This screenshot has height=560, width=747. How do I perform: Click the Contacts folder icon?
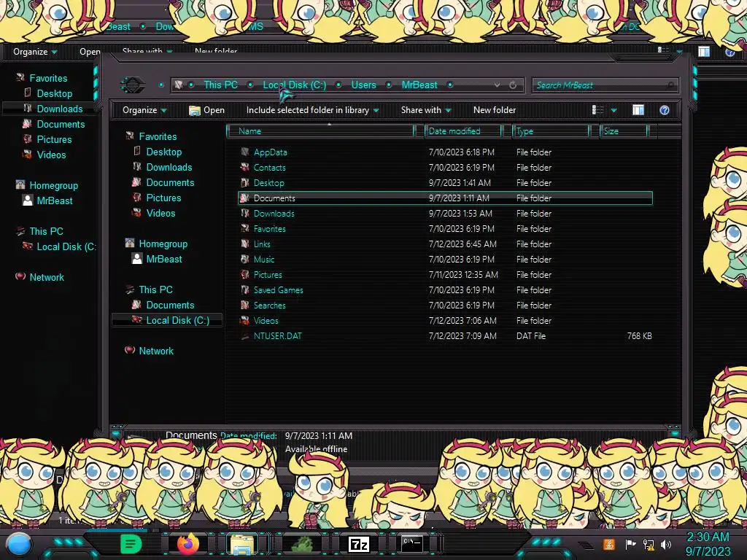(245, 168)
